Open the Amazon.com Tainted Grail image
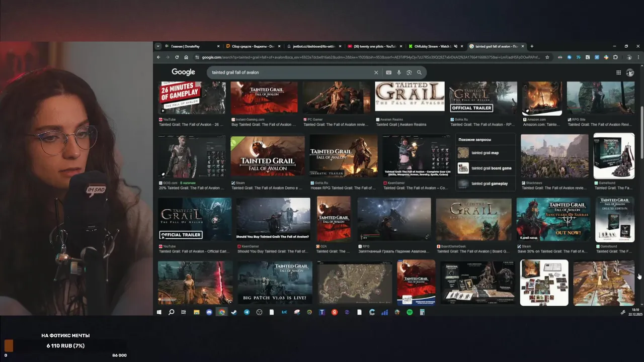Image resolution: width=644 pixels, height=362 pixels. 542,99
